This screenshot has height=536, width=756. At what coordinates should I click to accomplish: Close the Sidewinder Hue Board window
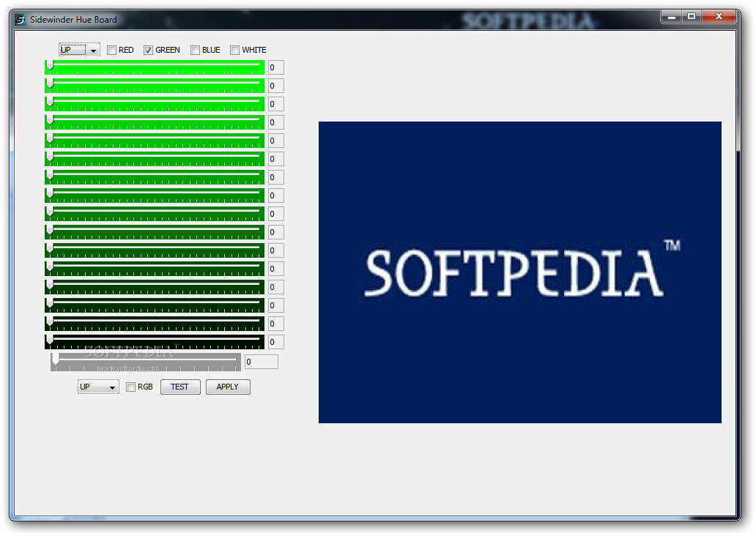click(719, 17)
